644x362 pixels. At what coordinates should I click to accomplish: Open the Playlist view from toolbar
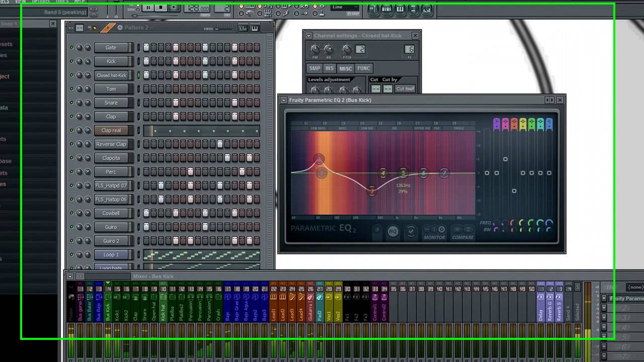[373, 9]
